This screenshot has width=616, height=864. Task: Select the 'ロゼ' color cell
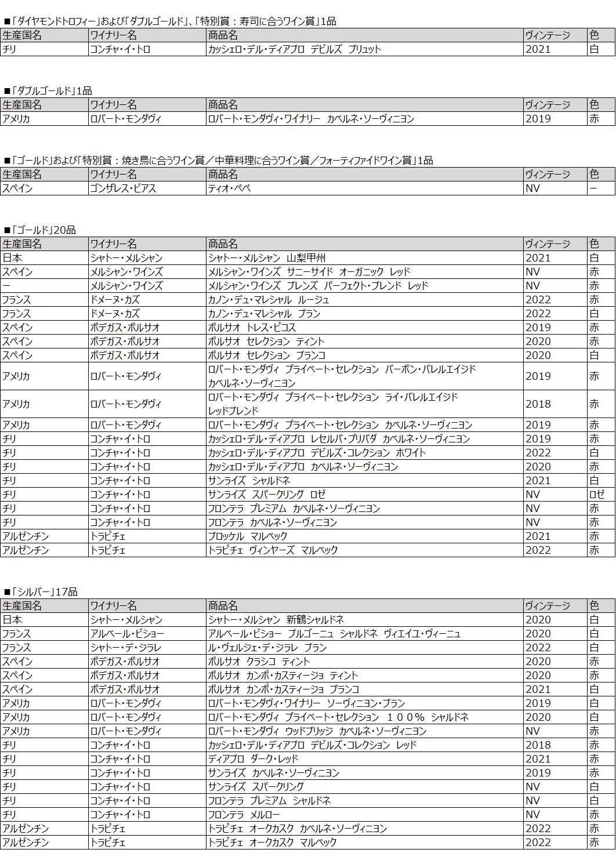pyautogui.click(x=601, y=495)
